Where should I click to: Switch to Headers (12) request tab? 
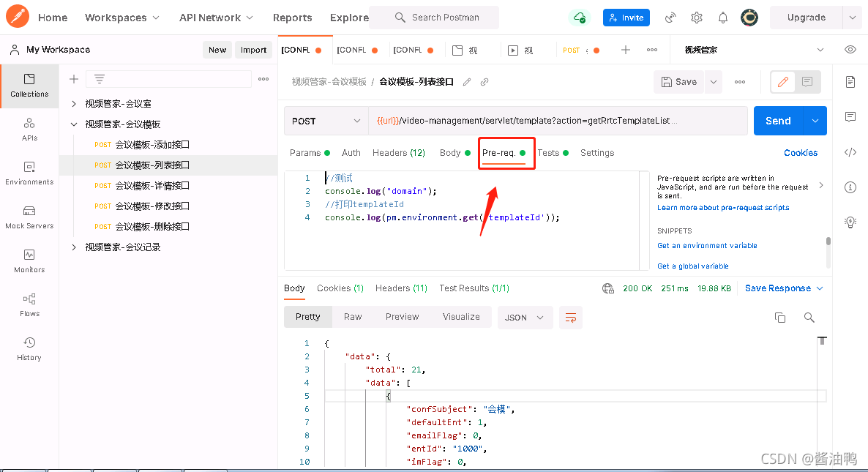click(399, 153)
